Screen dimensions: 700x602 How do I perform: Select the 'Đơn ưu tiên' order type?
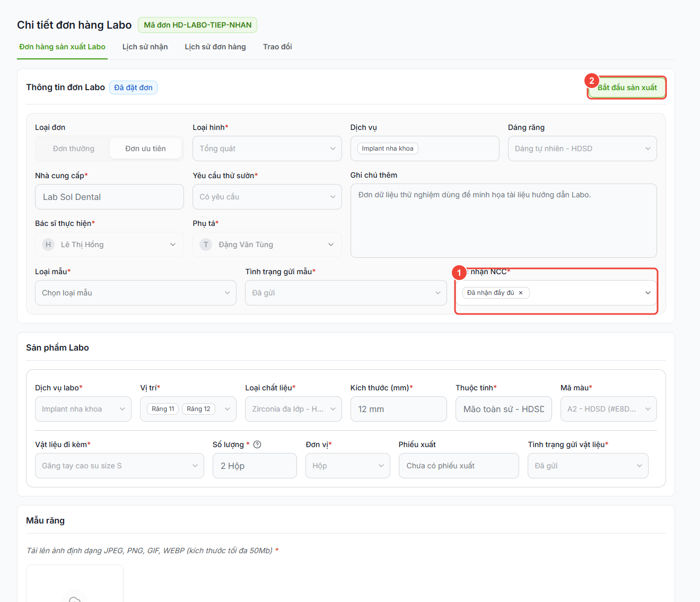[145, 149]
